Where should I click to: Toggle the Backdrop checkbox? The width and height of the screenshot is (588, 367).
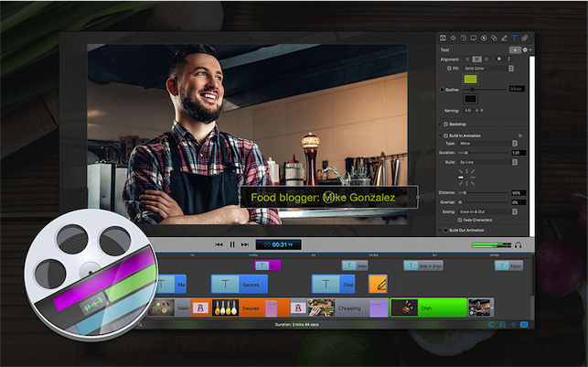tap(446, 124)
